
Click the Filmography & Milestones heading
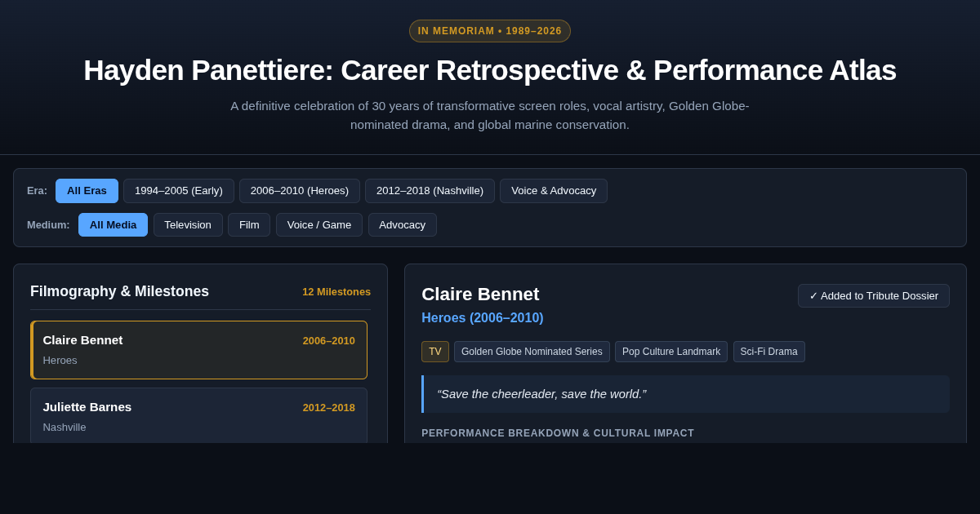119,291
